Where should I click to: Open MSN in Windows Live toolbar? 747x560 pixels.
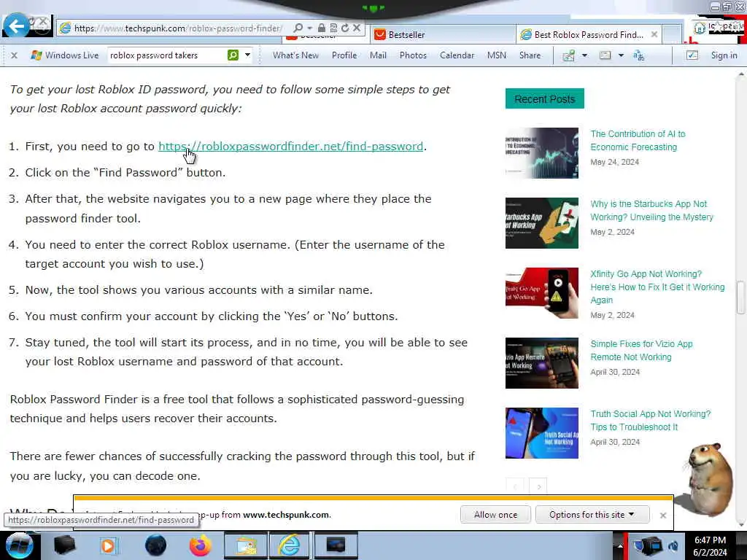(x=496, y=55)
